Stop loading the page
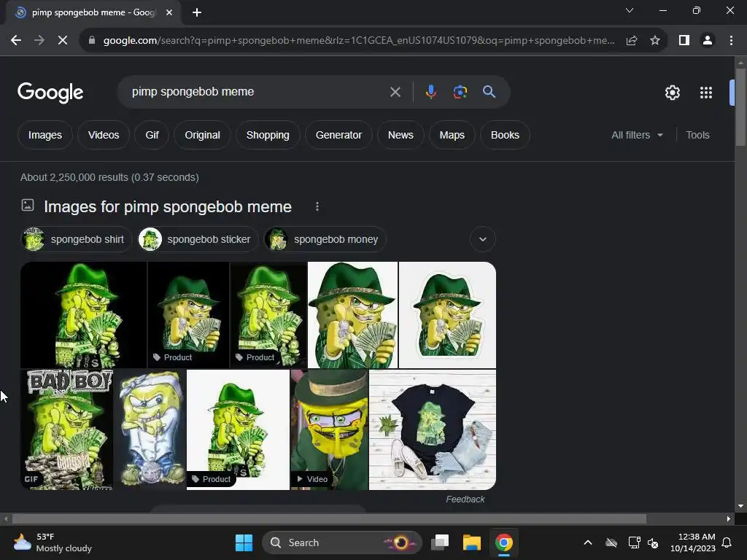 click(63, 41)
